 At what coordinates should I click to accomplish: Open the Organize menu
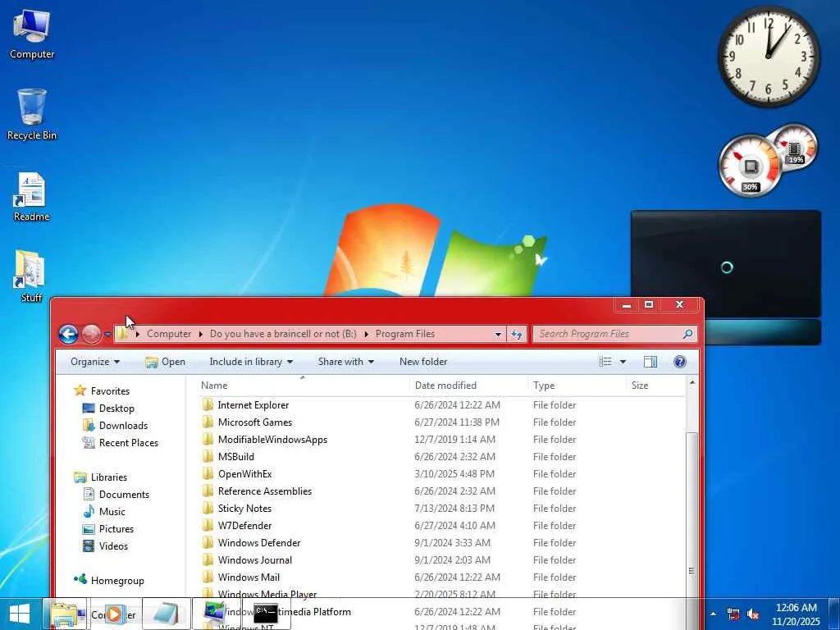(x=95, y=362)
